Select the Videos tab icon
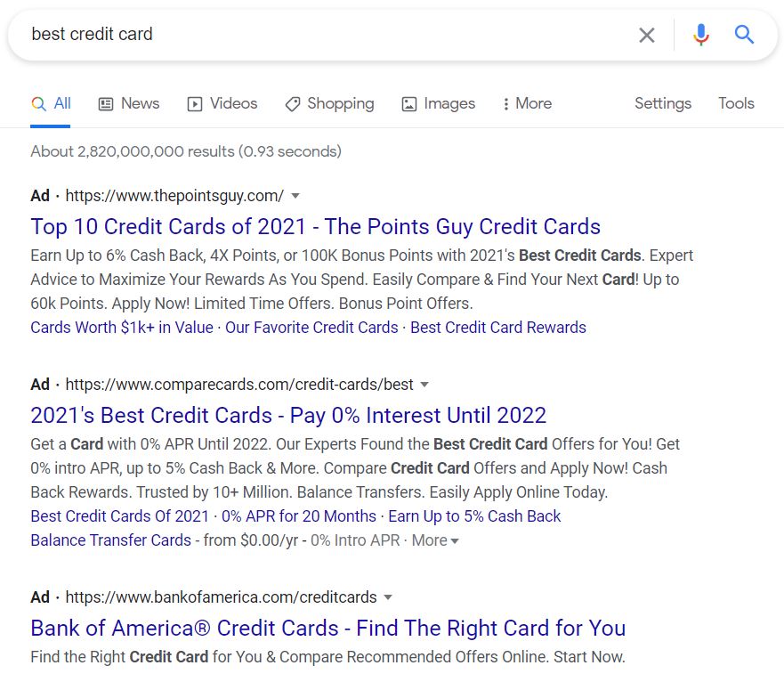This screenshot has height=698, width=784. (194, 103)
